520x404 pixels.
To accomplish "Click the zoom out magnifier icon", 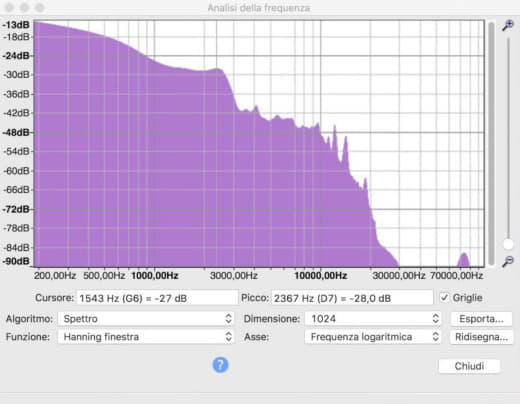I will click(x=508, y=261).
